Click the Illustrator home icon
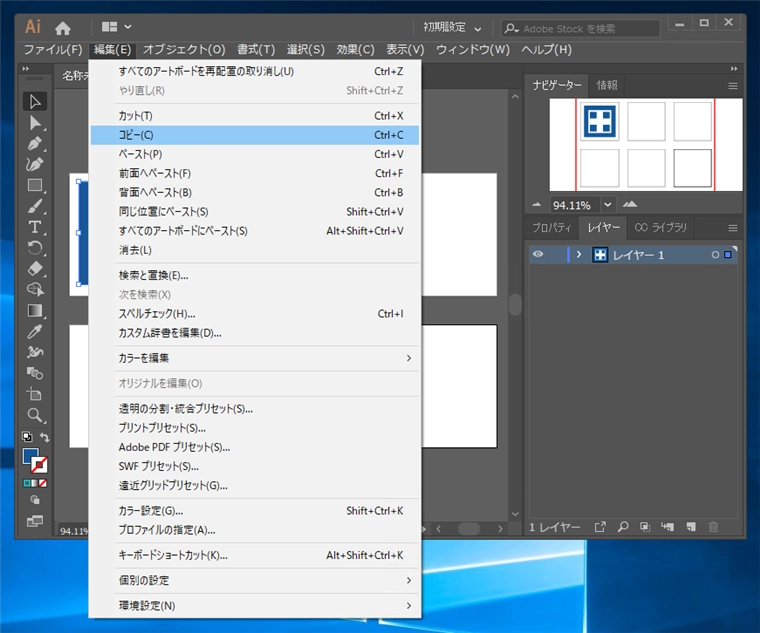This screenshot has height=633, width=760. pyautogui.click(x=63, y=28)
